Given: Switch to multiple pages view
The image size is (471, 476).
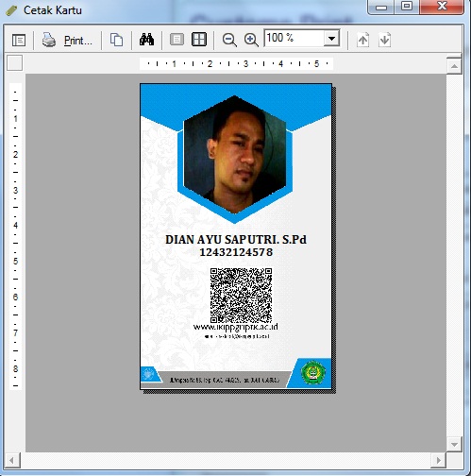Looking at the screenshot, I should click(x=199, y=40).
